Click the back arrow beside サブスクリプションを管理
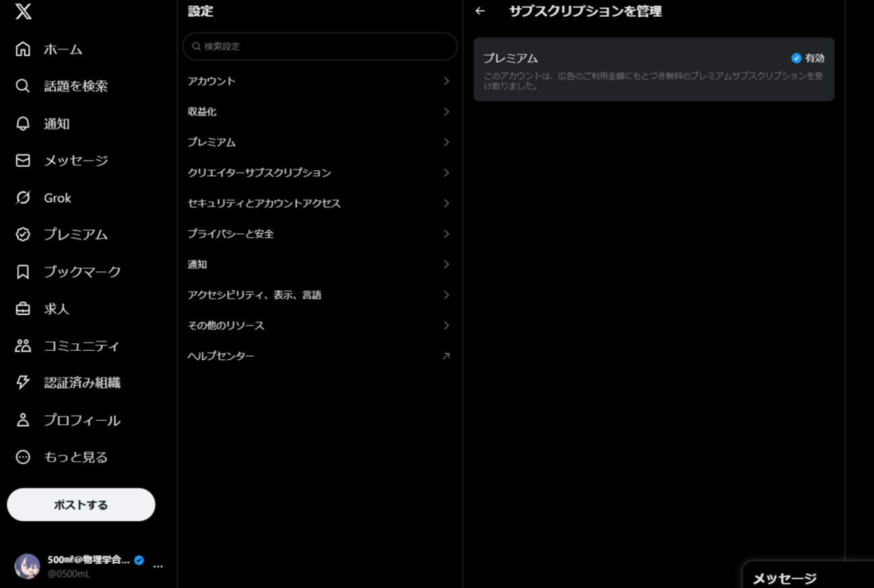Screen dimensions: 874x588 click(x=480, y=11)
